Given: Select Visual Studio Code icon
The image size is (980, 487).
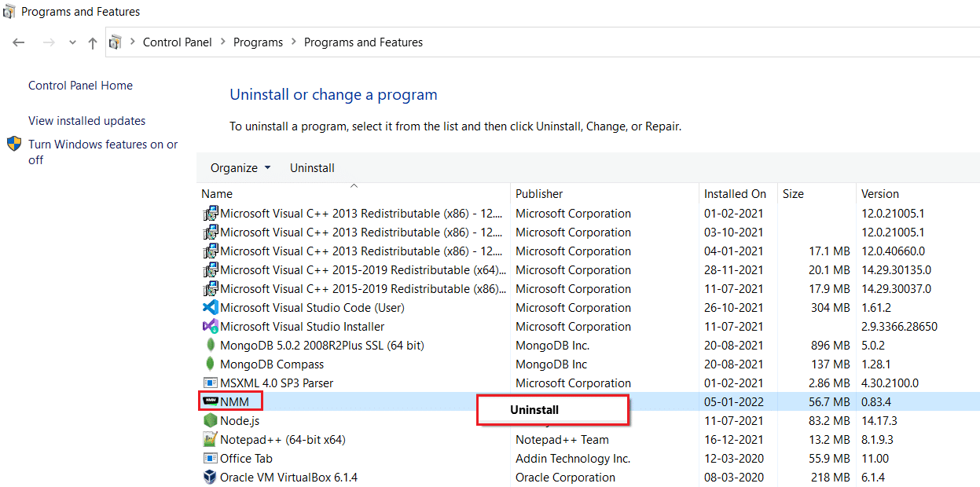Looking at the screenshot, I should click(x=210, y=307).
